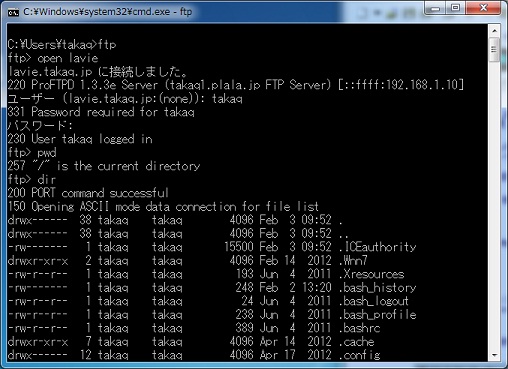
Task: Click '230 User takaq logged in'
Action: 80,139
